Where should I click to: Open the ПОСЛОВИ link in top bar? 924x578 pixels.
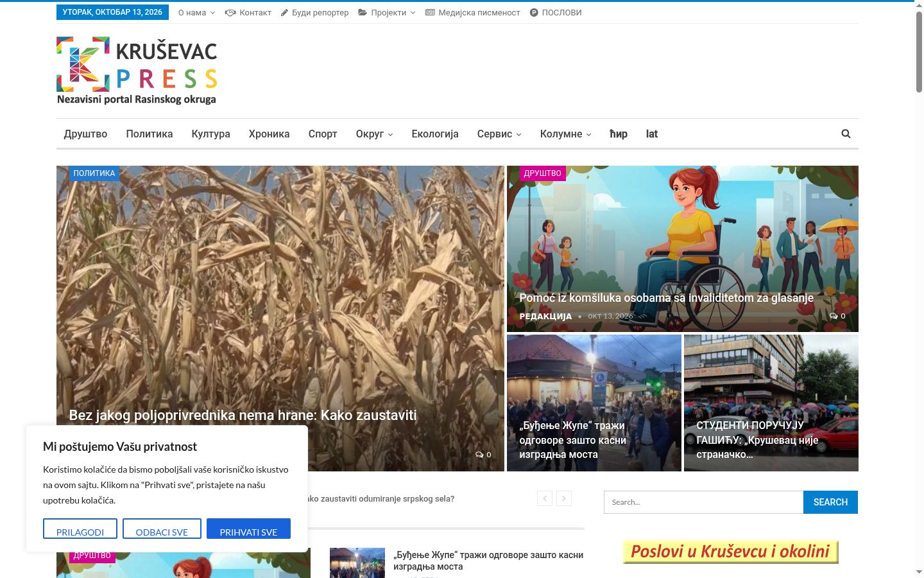[x=556, y=12]
